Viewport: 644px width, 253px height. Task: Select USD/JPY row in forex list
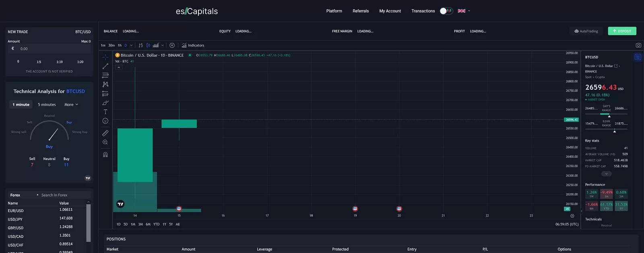pyautogui.click(x=46, y=219)
